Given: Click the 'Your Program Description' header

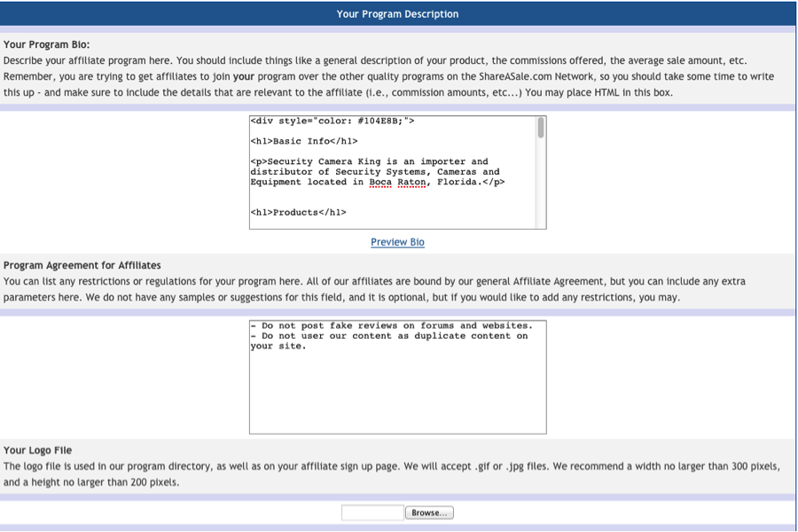Looking at the screenshot, I should 397,14.
